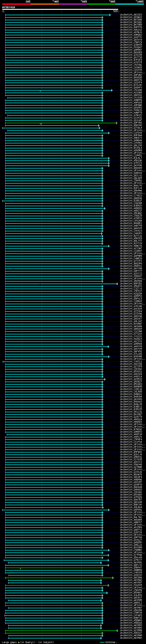
Task: Click the hit label UniRef100_B3LAL7
Action: click(x=131, y=158)
